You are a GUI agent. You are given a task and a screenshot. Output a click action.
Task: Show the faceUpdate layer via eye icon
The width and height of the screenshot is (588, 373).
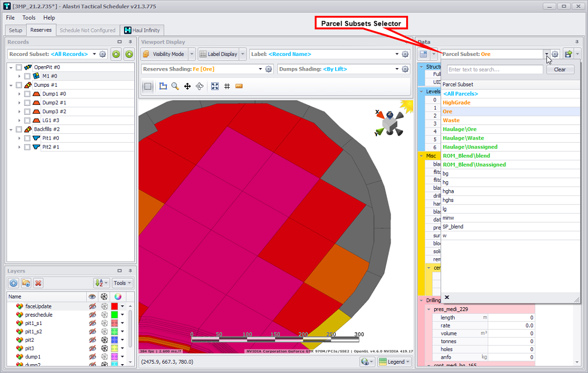point(92,306)
